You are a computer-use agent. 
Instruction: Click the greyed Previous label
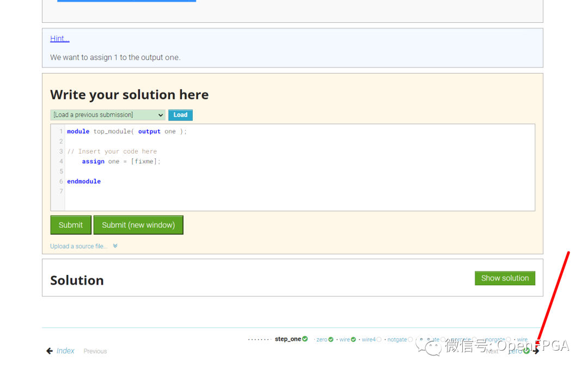[95, 351]
